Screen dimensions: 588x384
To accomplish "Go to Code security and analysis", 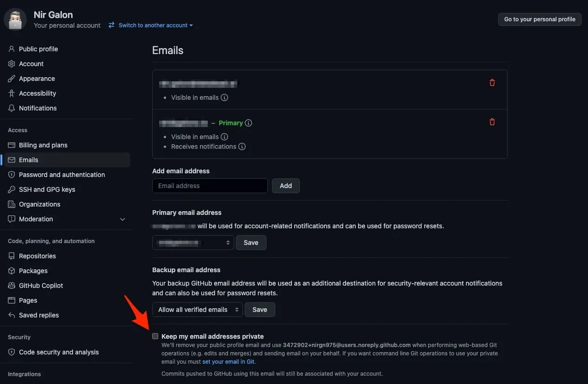I will 59,352.
